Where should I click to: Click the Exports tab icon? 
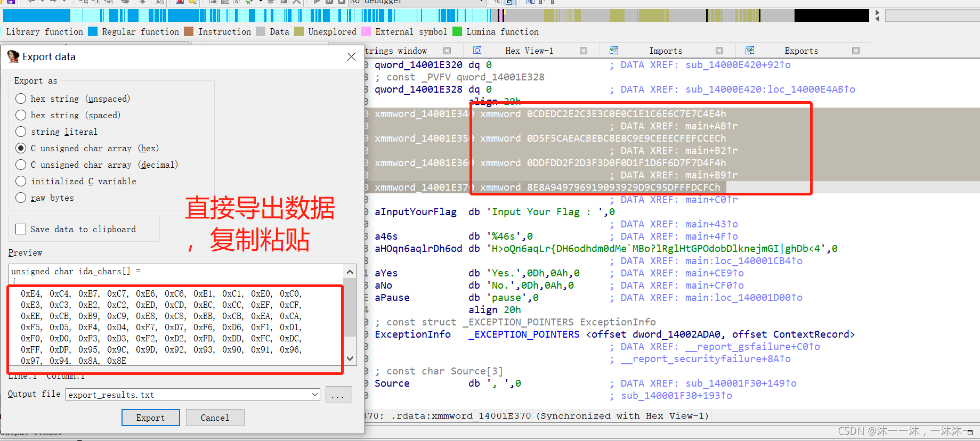point(750,50)
